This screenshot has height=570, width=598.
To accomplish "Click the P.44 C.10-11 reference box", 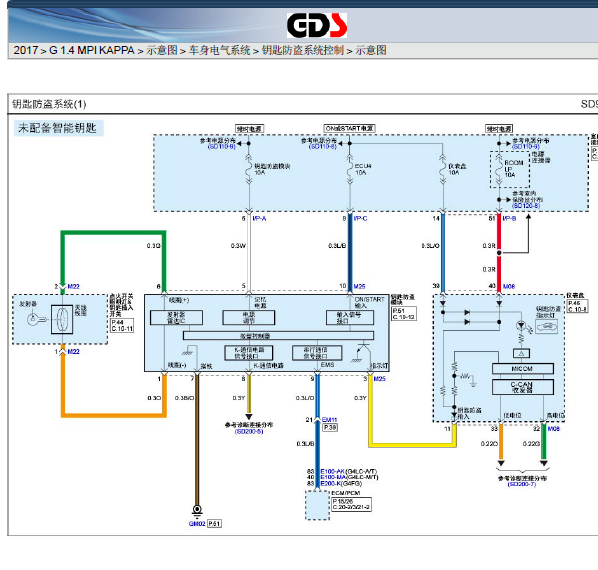I will point(122,325).
